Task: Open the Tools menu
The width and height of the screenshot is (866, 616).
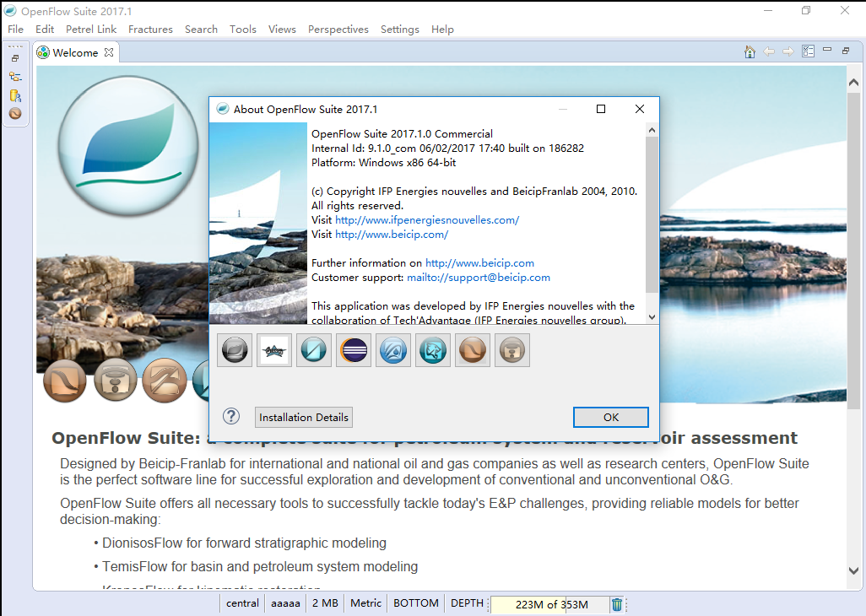Action: [x=243, y=30]
